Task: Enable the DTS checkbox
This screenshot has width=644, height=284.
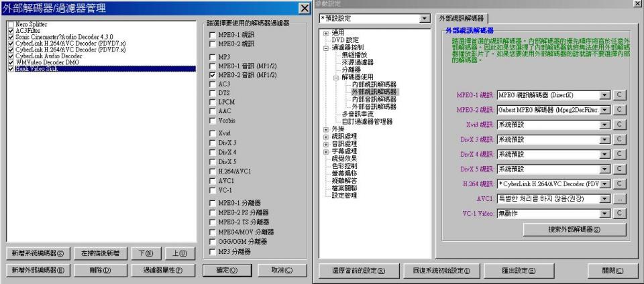Action: 212,93
